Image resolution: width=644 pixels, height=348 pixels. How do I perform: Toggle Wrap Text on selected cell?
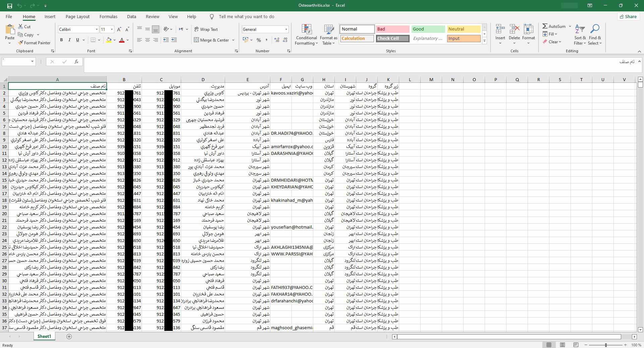206,30
